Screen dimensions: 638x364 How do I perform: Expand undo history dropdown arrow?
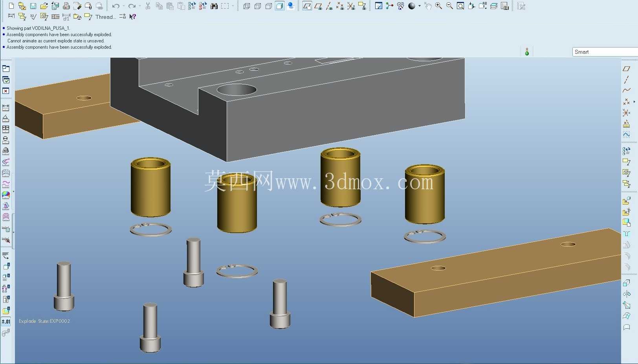(123, 6)
